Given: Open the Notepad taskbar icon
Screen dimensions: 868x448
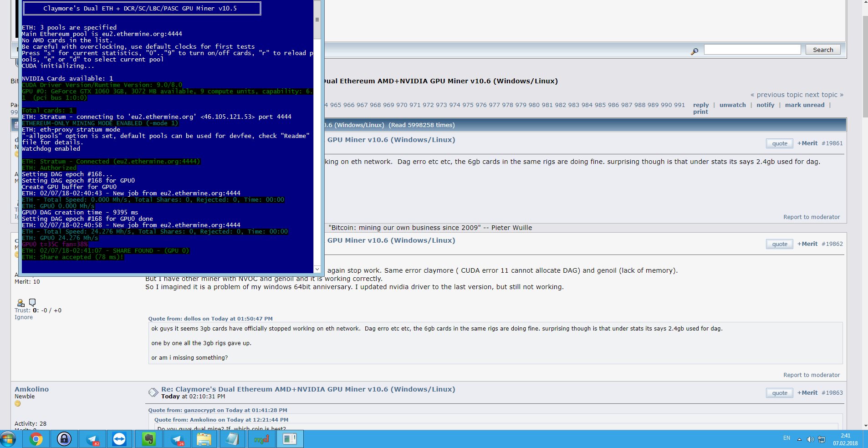Looking at the screenshot, I should click(233, 439).
